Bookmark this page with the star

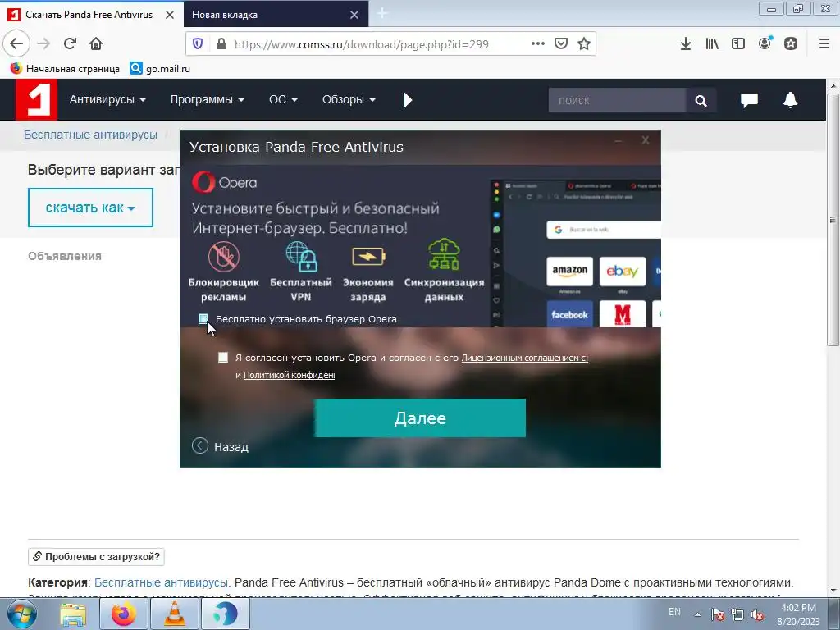pyautogui.click(x=584, y=44)
